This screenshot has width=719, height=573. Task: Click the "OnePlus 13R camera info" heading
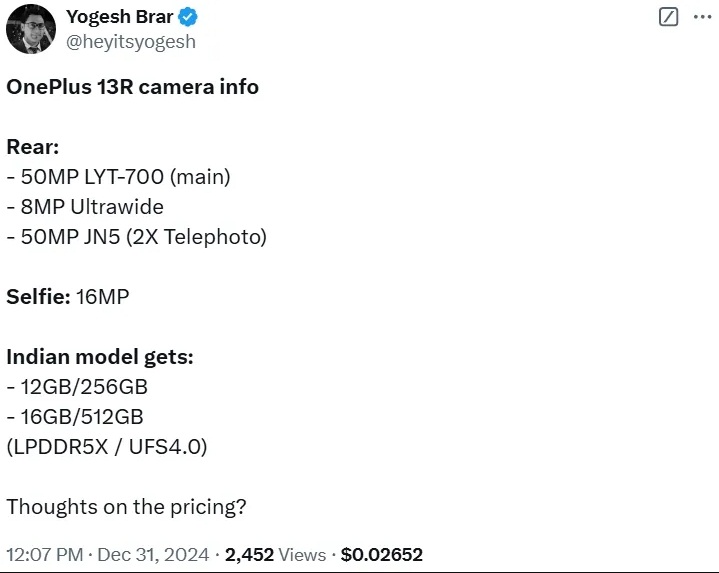click(133, 87)
